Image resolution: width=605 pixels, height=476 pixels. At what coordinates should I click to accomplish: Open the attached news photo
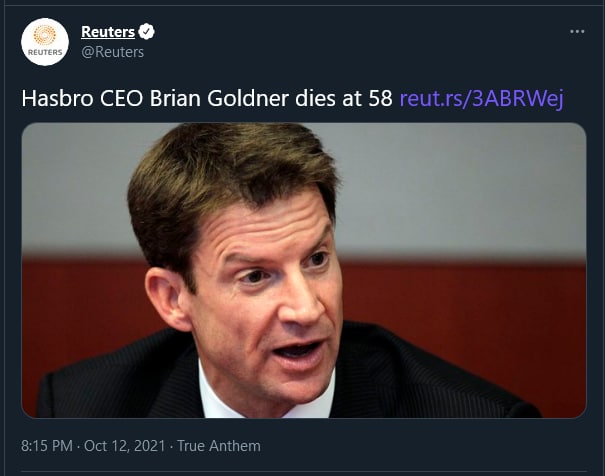(x=303, y=270)
